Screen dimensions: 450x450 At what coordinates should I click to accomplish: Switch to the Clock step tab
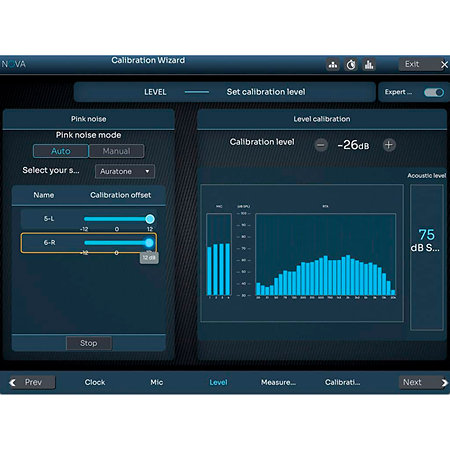pos(95,382)
